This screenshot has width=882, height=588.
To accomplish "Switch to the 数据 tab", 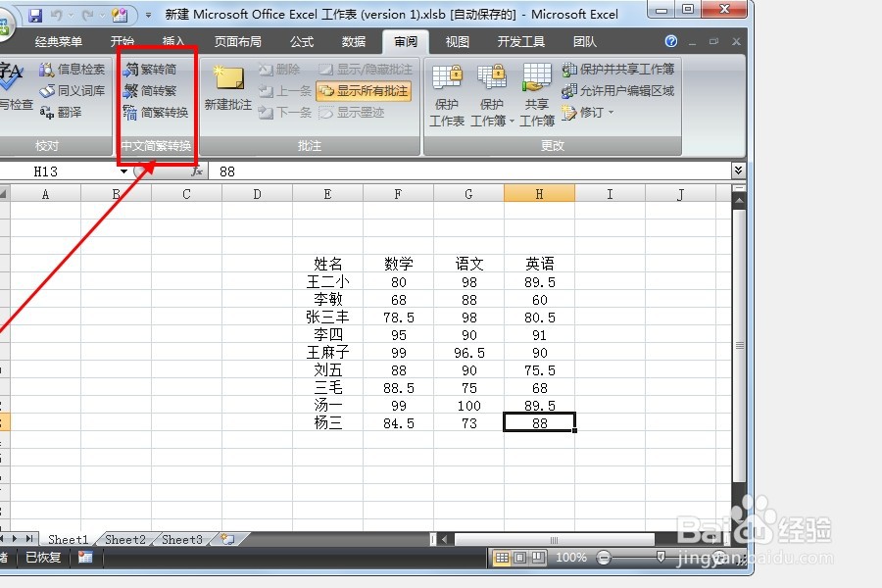I will tap(353, 41).
